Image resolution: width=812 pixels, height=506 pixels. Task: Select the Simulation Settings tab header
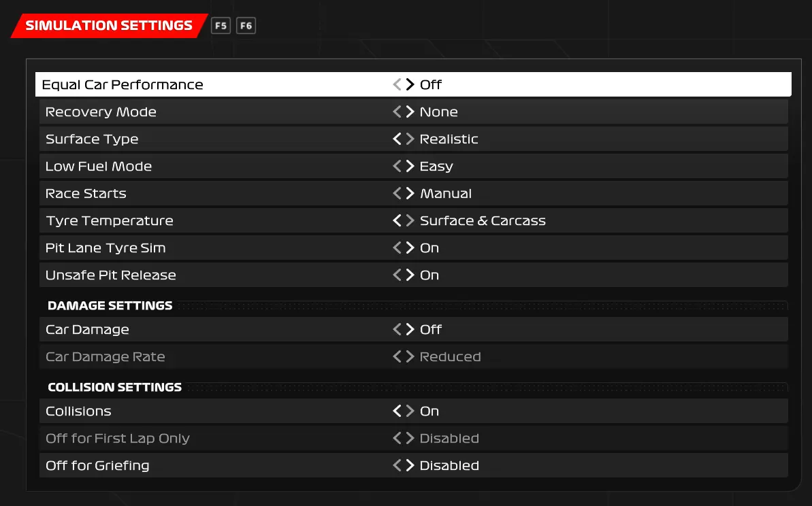109,26
